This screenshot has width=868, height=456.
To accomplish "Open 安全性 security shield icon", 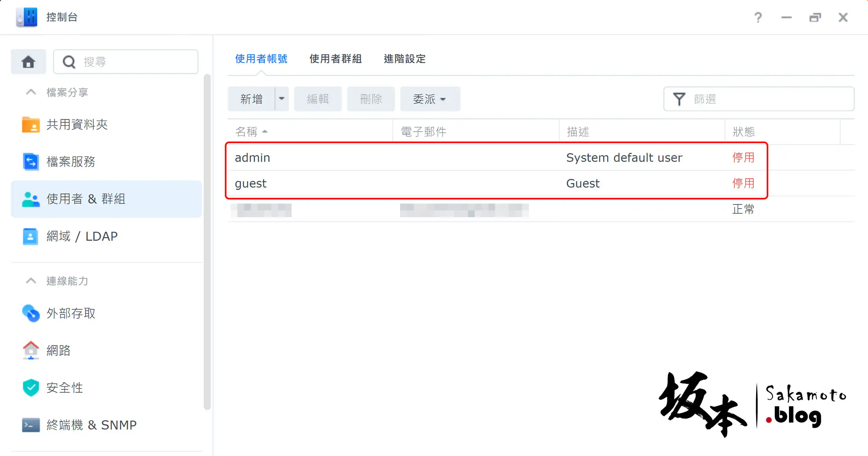I will [31, 387].
